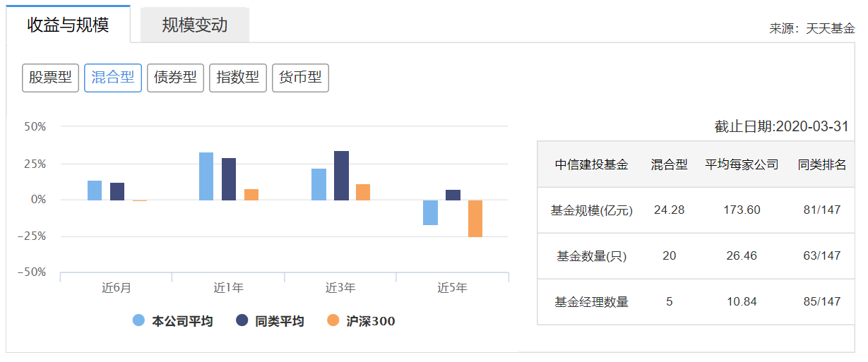
Task: Open the 天天基金 source link
Action: click(x=831, y=29)
